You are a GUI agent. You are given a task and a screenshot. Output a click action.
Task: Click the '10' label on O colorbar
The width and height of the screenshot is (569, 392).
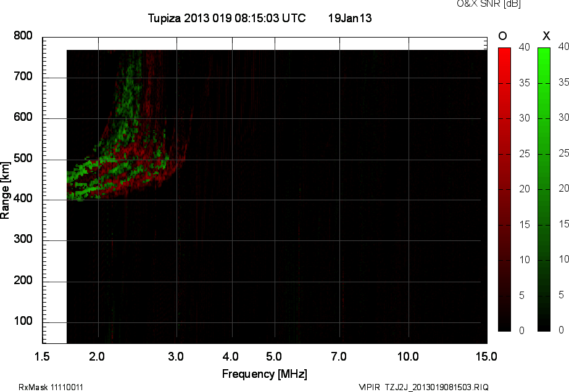pyautogui.click(x=525, y=259)
